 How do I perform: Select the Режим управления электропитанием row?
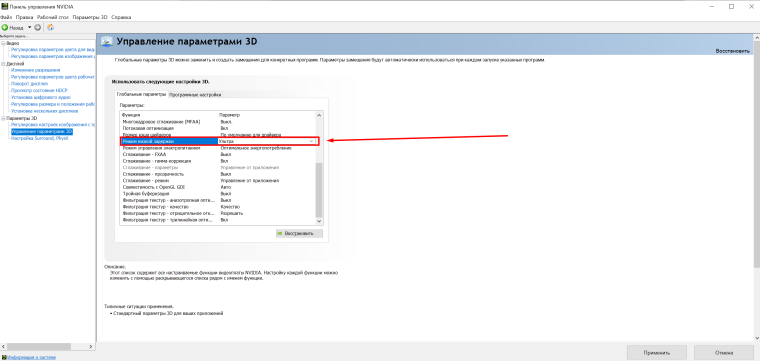(218, 148)
